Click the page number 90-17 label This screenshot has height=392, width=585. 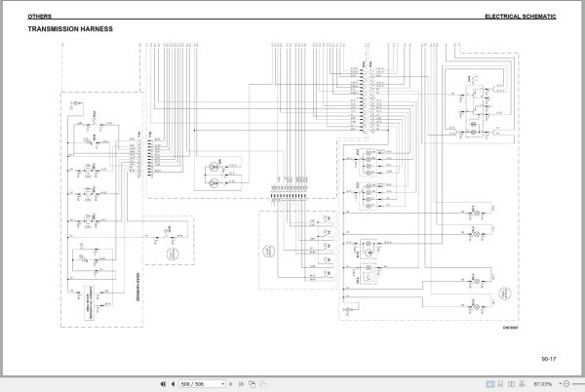(548, 359)
